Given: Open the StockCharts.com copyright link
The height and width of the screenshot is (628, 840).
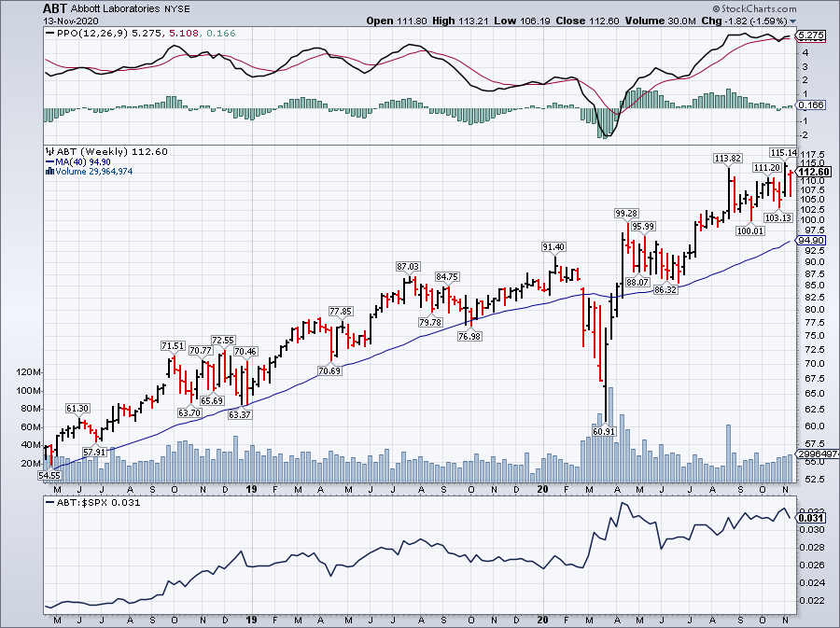Looking at the screenshot, I should coord(754,8).
